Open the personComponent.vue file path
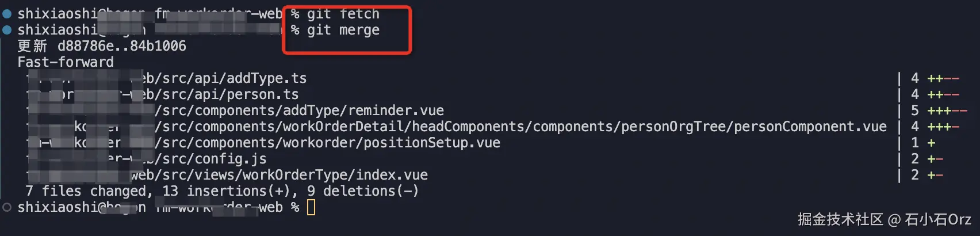 point(520,127)
